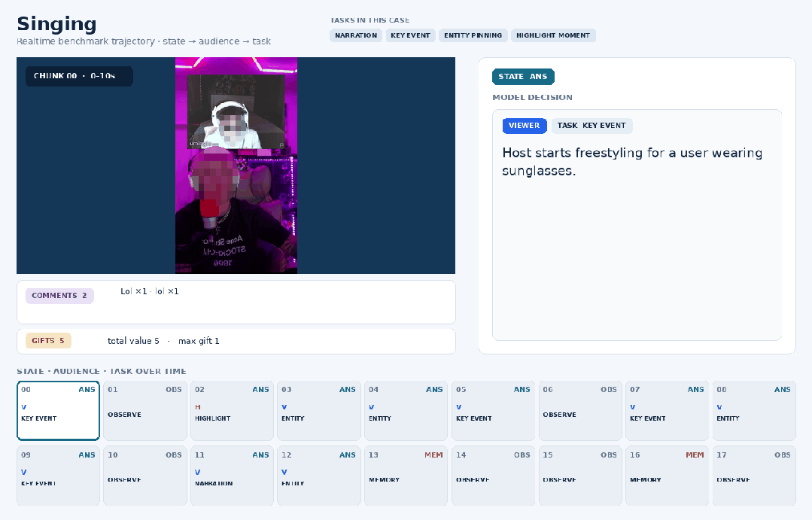
Task: Select chunk 12 entity card
Action: (319, 476)
